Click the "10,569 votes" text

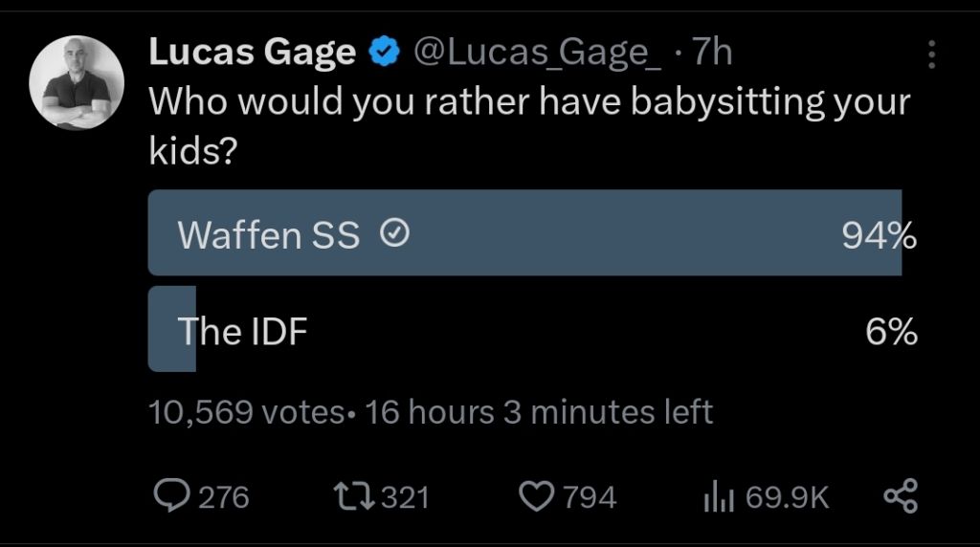point(246,412)
